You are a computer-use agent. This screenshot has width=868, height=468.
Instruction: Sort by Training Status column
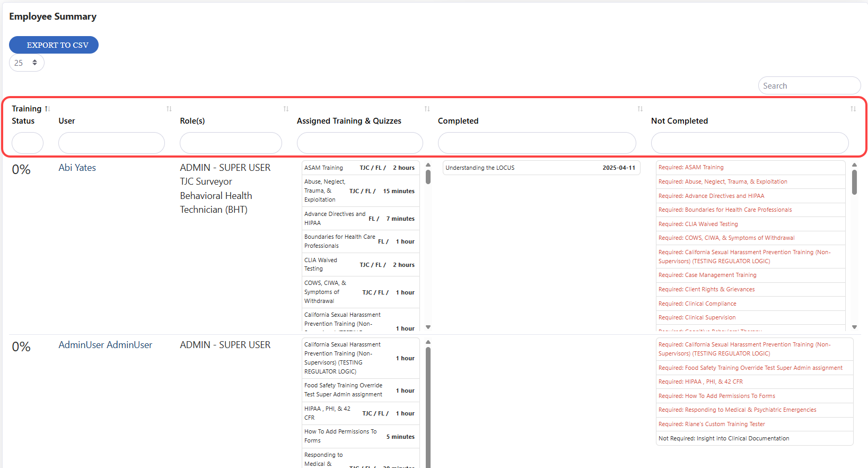coord(47,109)
